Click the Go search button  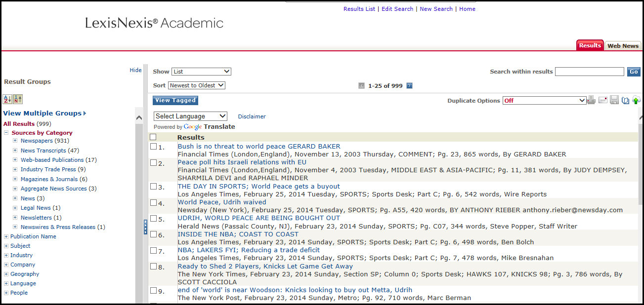pyautogui.click(x=634, y=72)
